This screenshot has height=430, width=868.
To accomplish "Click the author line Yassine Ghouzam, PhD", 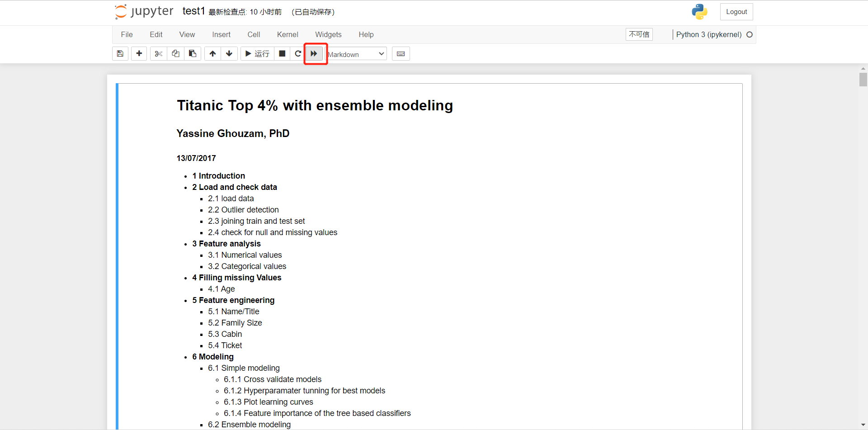I will pos(233,133).
